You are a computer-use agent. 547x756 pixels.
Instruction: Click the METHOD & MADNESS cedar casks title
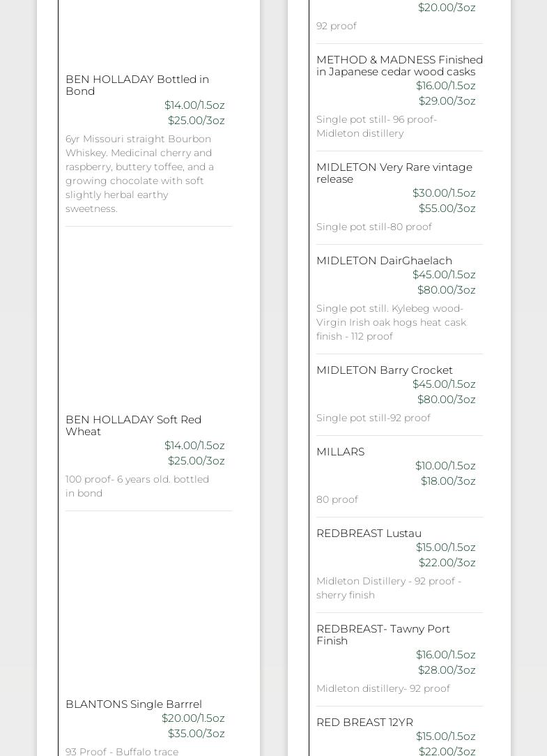point(399,66)
